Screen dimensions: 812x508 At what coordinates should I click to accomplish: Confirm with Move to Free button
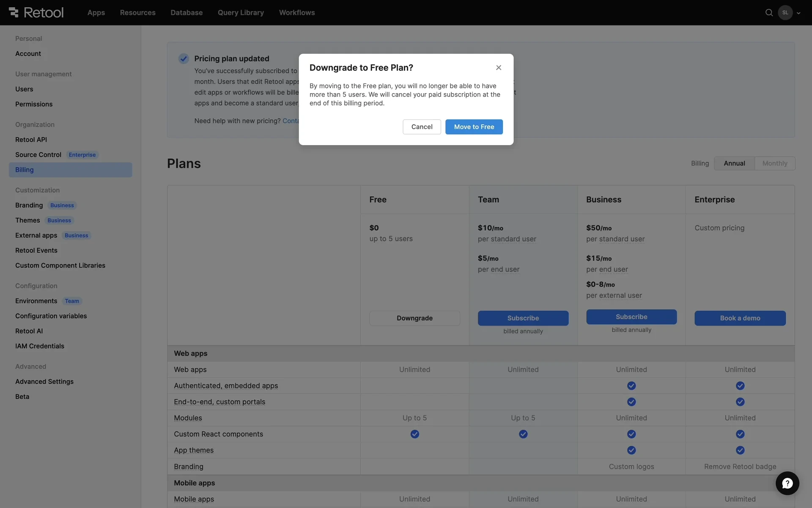tap(474, 127)
